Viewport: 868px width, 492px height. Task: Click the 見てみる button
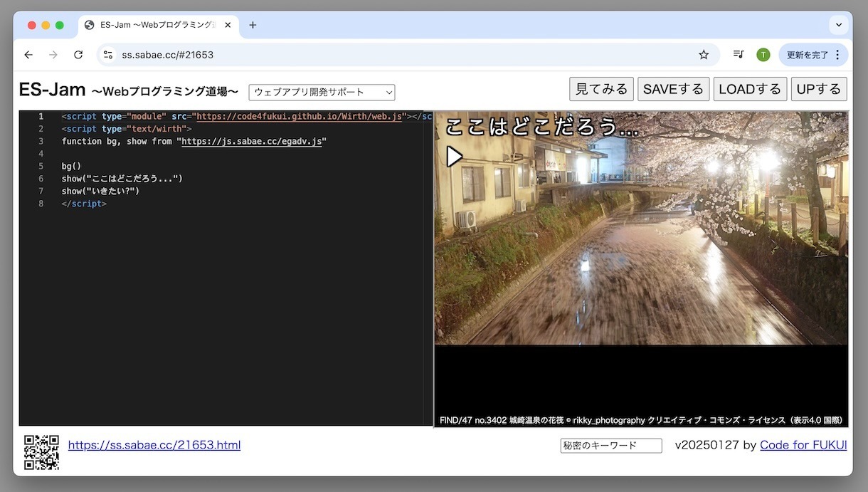coord(601,89)
